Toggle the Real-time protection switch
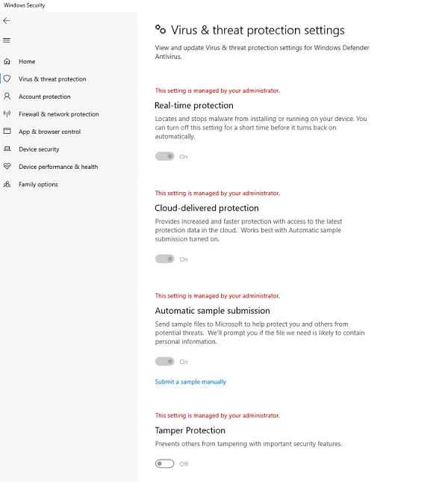The width and height of the screenshot is (448, 482). coord(164,156)
